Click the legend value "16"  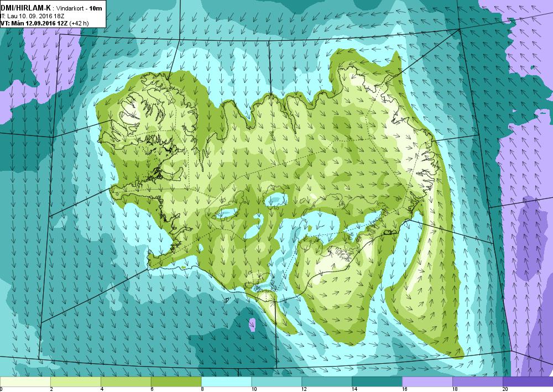(405, 389)
